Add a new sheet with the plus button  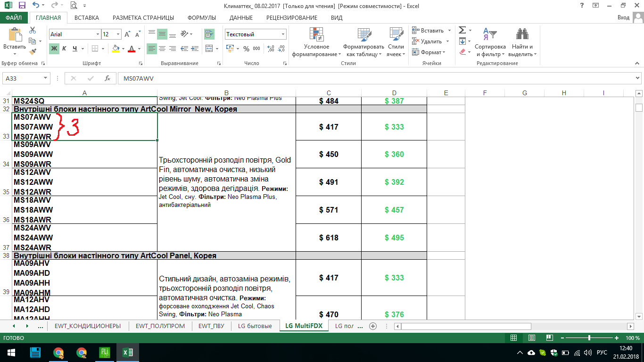(373, 326)
